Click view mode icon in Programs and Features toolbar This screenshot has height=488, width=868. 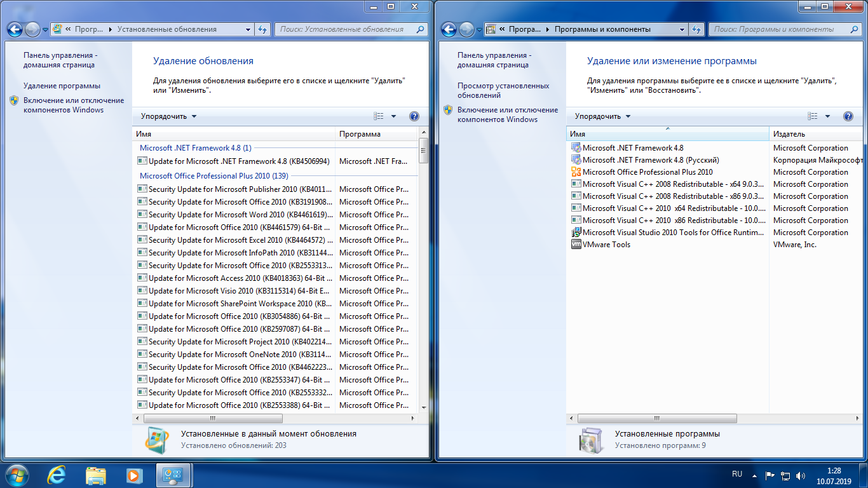coord(813,116)
